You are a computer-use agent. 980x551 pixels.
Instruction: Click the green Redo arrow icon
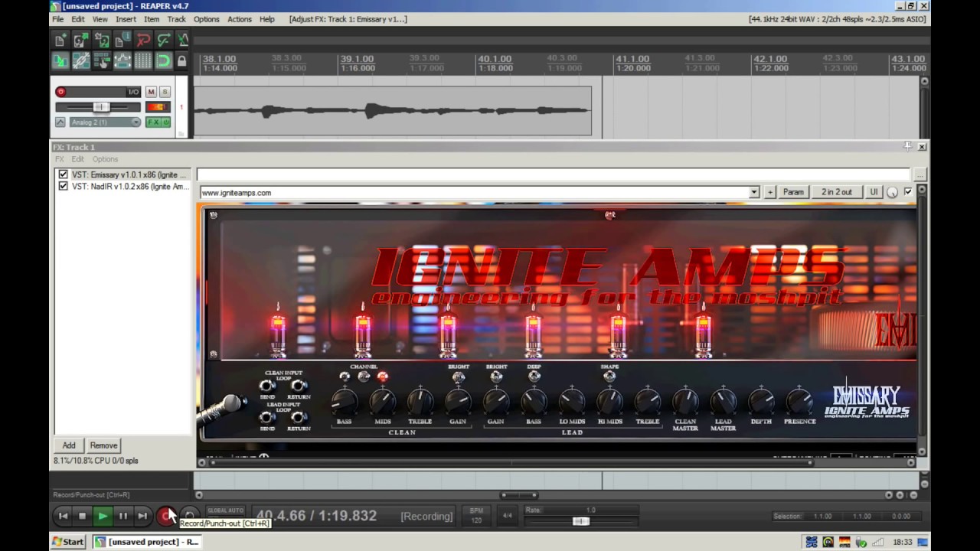pos(164,41)
